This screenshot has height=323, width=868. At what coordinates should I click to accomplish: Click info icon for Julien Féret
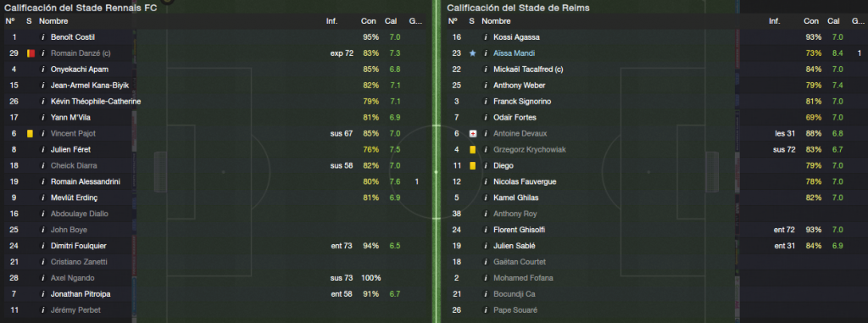tap(42, 149)
